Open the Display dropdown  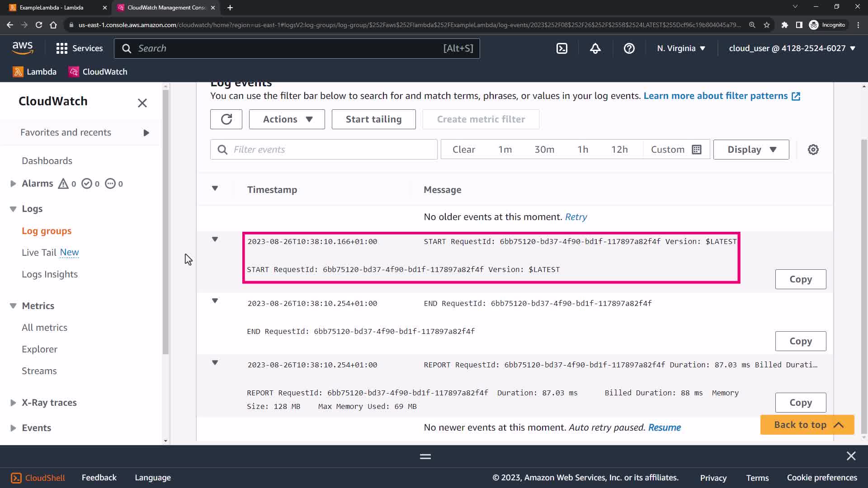click(751, 150)
